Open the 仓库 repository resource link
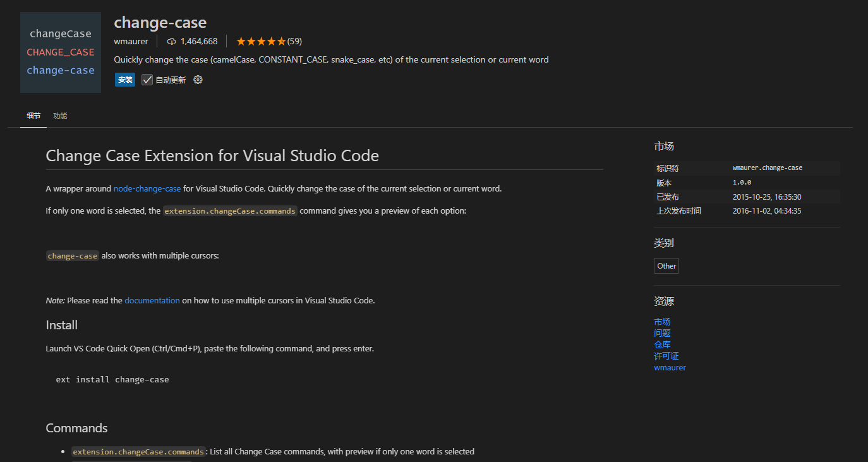This screenshot has height=462, width=868. 662,344
